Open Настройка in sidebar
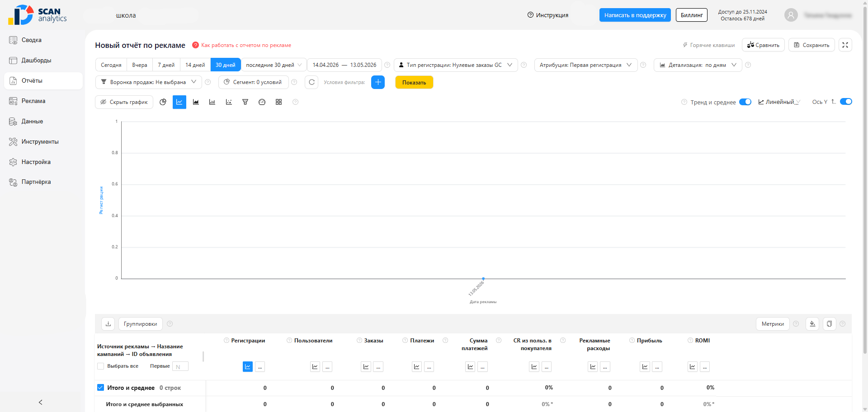 click(x=43, y=162)
